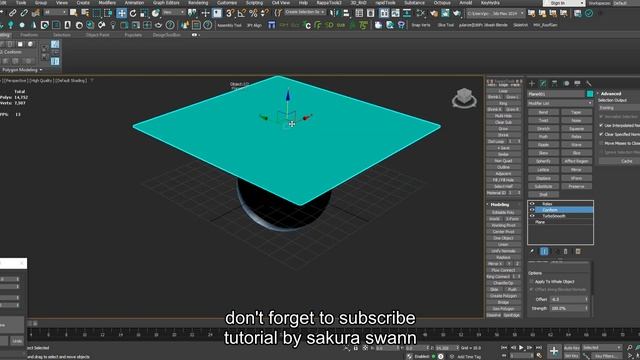Switch to the Freeform ribbon tab
This screenshot has width=640, height=360.
click(29, 35)
